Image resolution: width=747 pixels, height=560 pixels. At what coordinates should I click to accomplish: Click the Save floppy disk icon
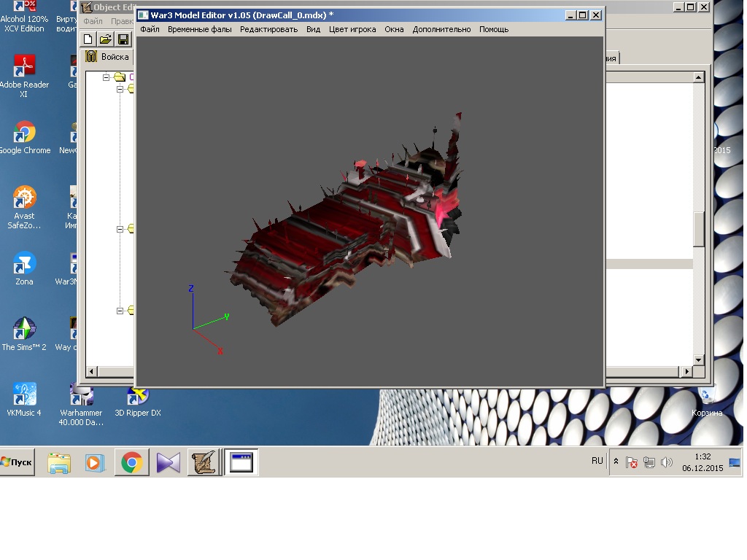tap(123, 39)
